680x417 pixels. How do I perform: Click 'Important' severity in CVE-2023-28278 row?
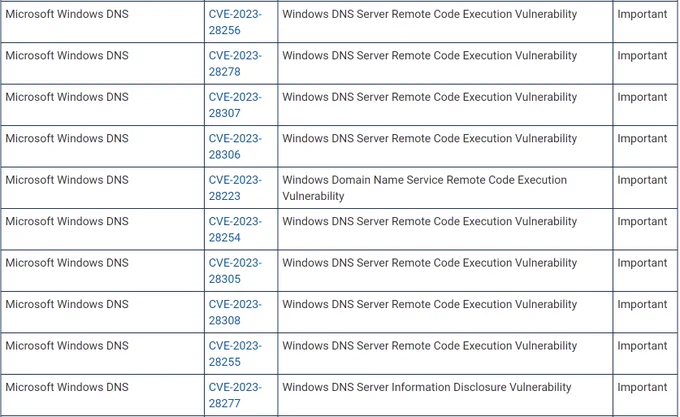click(642, 56)
